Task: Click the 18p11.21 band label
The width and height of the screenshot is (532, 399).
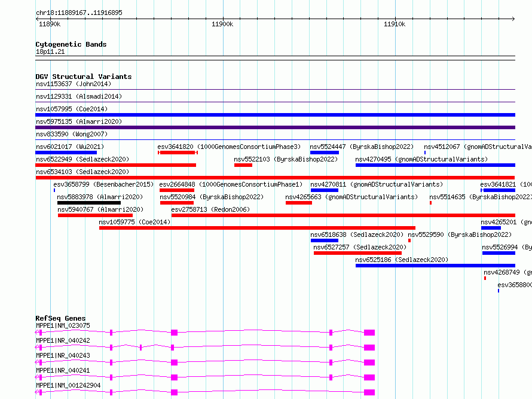Action: pyautogui.click(x=50, y=51)
